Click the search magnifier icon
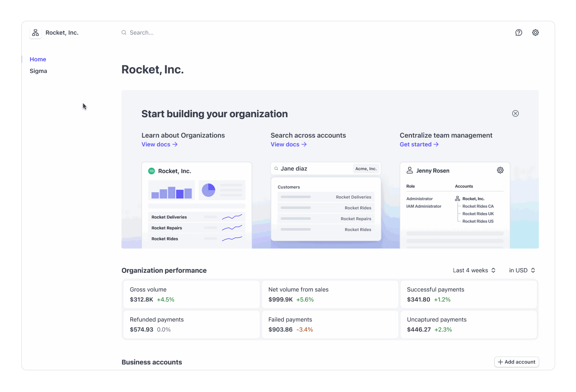Viewport: 576px width, 392px height. (124, 32)
